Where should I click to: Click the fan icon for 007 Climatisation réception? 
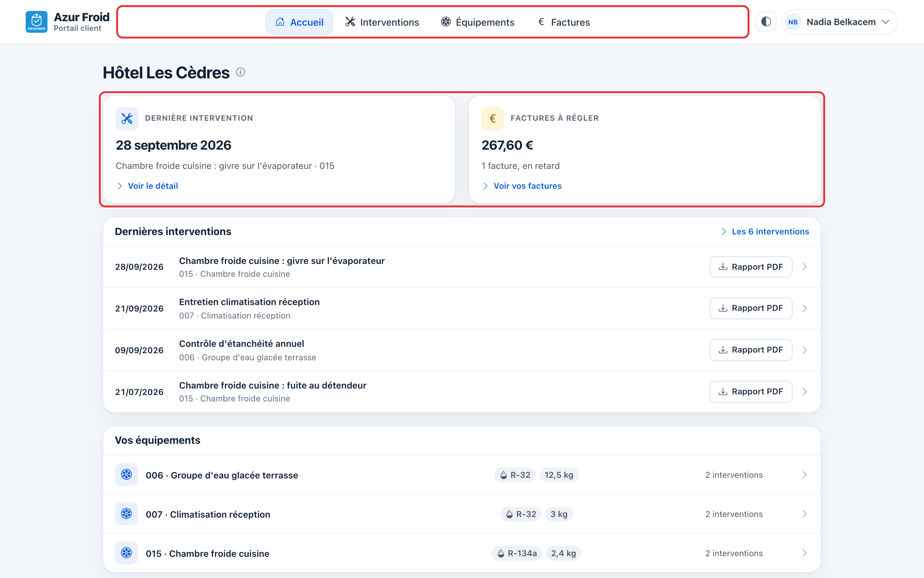[x=126, y=514]
